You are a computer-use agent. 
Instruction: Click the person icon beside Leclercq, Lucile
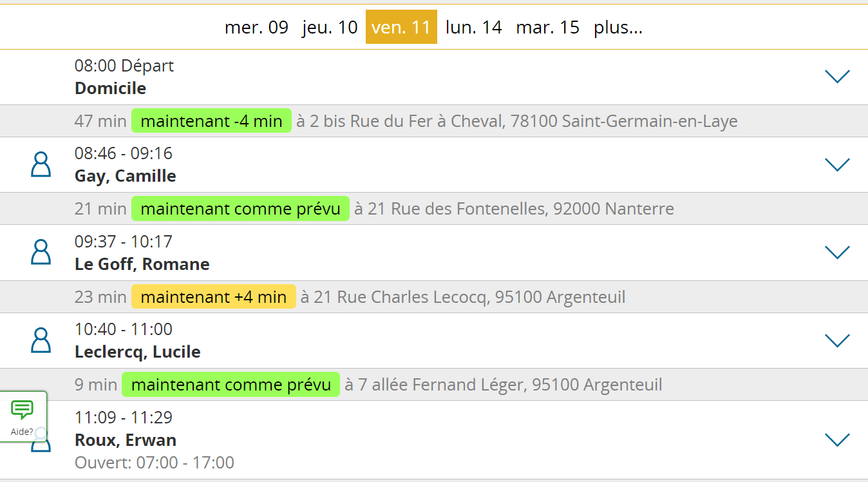point(41,340)
